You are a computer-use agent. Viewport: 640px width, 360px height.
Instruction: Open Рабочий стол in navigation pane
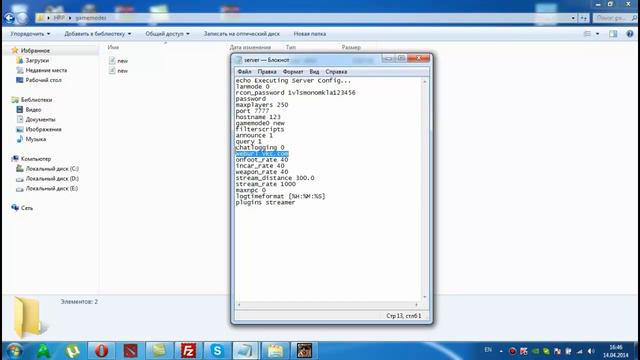[x=43, y=80]
